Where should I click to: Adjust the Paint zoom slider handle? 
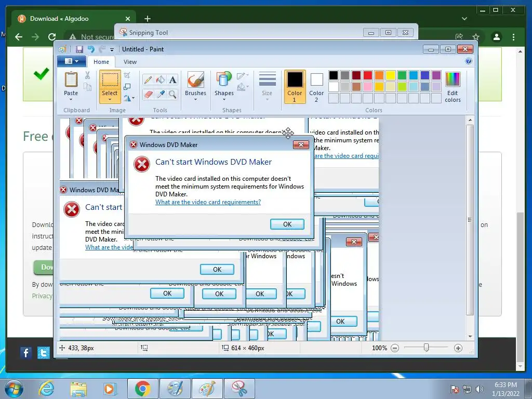pos(426,348)
